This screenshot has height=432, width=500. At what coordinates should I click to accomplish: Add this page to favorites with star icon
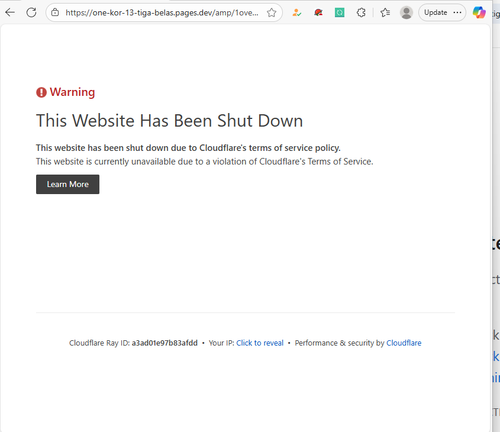tap(272, 13)
